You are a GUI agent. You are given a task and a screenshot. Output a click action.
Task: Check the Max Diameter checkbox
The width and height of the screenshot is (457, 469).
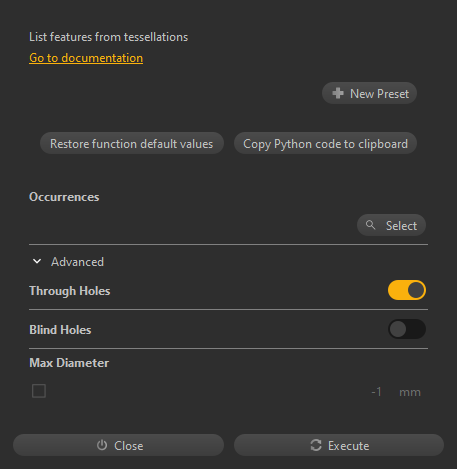[39, 391]
